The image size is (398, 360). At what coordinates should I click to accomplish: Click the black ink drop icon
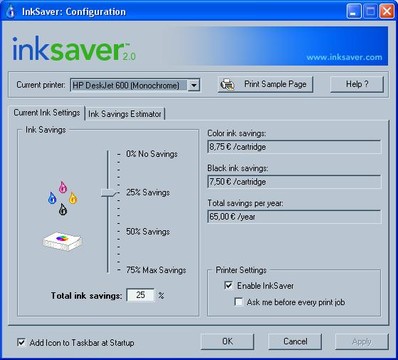(63, 209)
